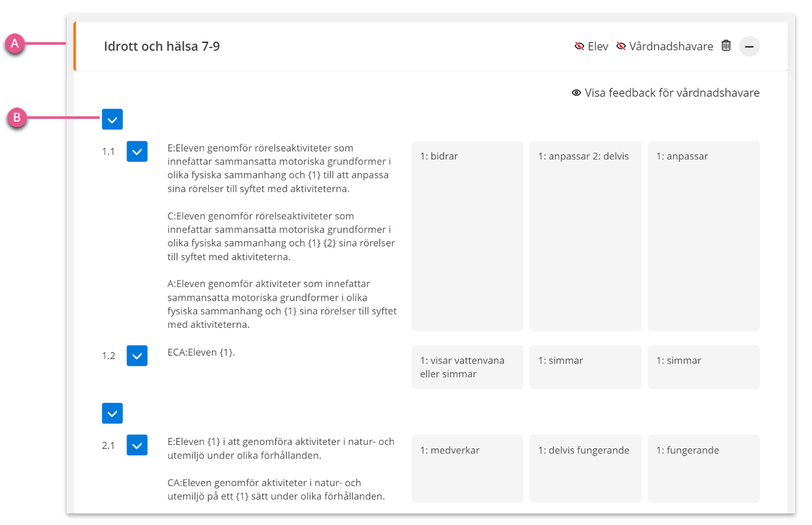The image size is (812, 525).
Task: Open the dropdown for row 1.1
Action: point(137,151)
